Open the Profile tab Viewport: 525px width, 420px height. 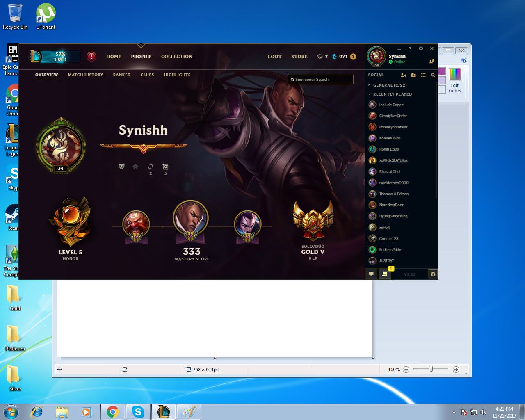pos(141,57)
